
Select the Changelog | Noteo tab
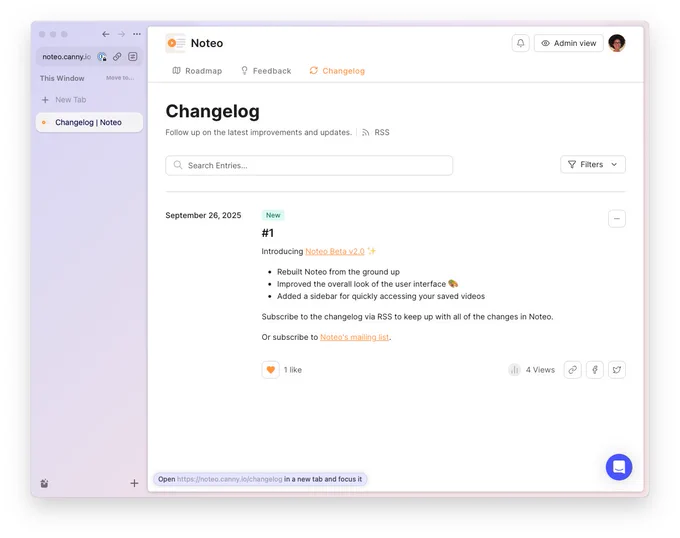coord(89,122)
